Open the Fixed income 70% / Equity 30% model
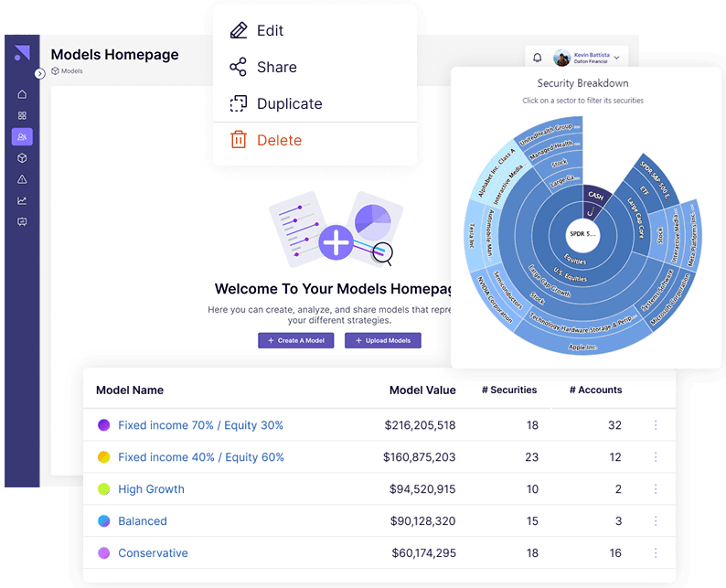Image resolution: width=726 pixels, height=588 pixels. tap(200, 425)
